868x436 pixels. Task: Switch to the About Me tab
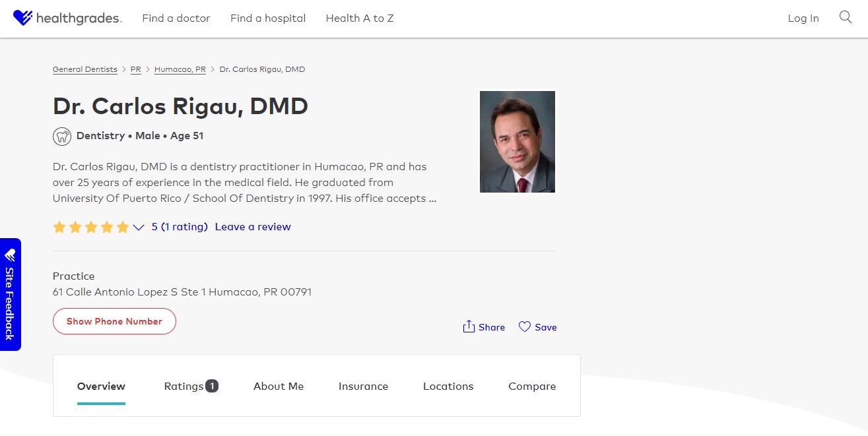click(x=279, y=387)
